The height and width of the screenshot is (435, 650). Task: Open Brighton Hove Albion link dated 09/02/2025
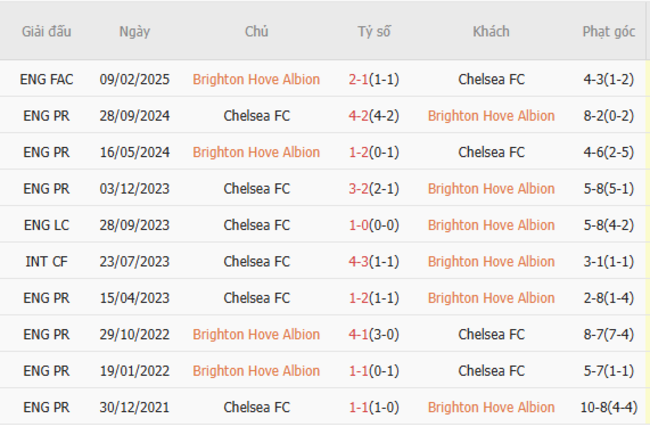pos(256,79)
